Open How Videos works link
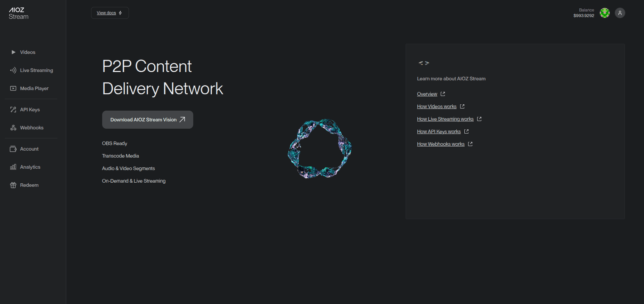Image resolution: width=644 pixels, height=304 pixels. pyautogui.click(x=437, y=106)
